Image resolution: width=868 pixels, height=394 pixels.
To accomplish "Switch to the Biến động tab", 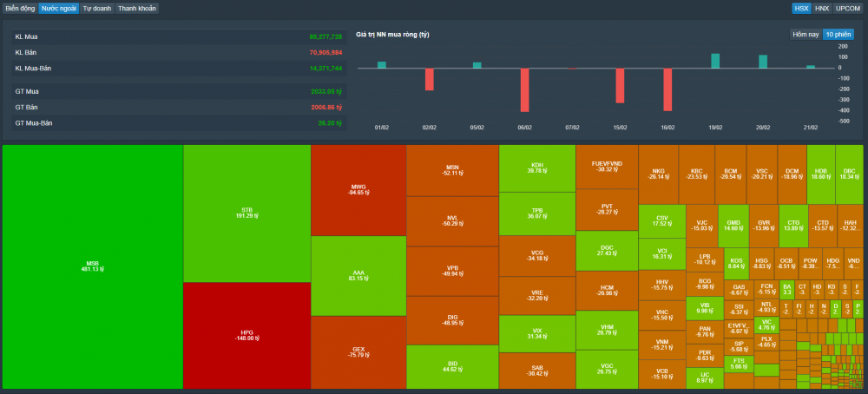I will pyautogui.click(x=21, y=9).
